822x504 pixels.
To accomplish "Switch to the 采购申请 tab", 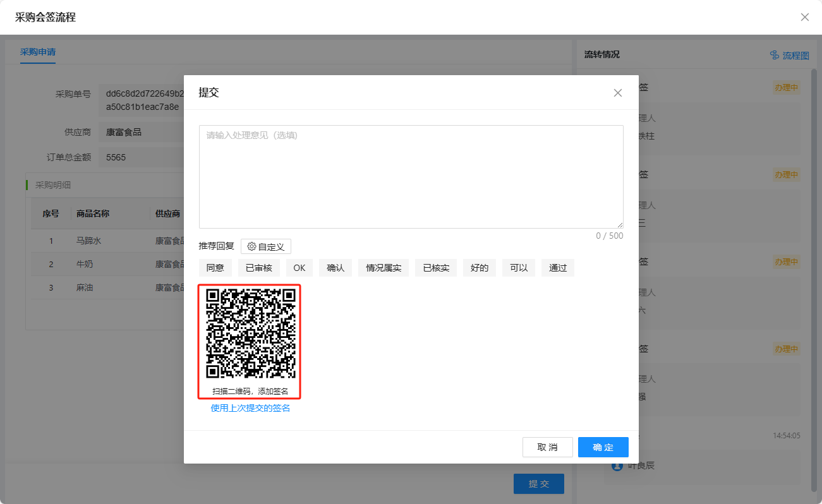I will pos(37,52).
